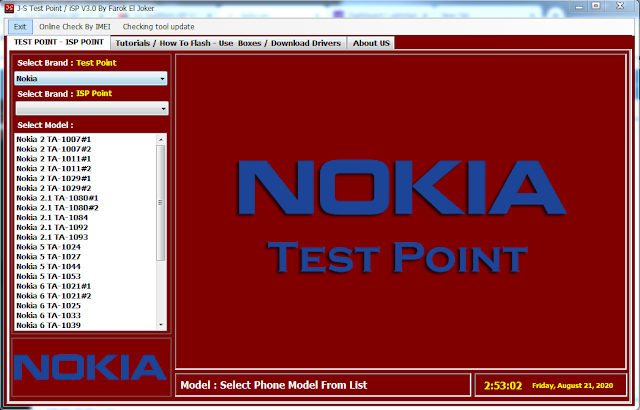Expand the empty ISP Point brand dropdown
The height and width of the screenshot is (410, 640).
tap(91, 109)
